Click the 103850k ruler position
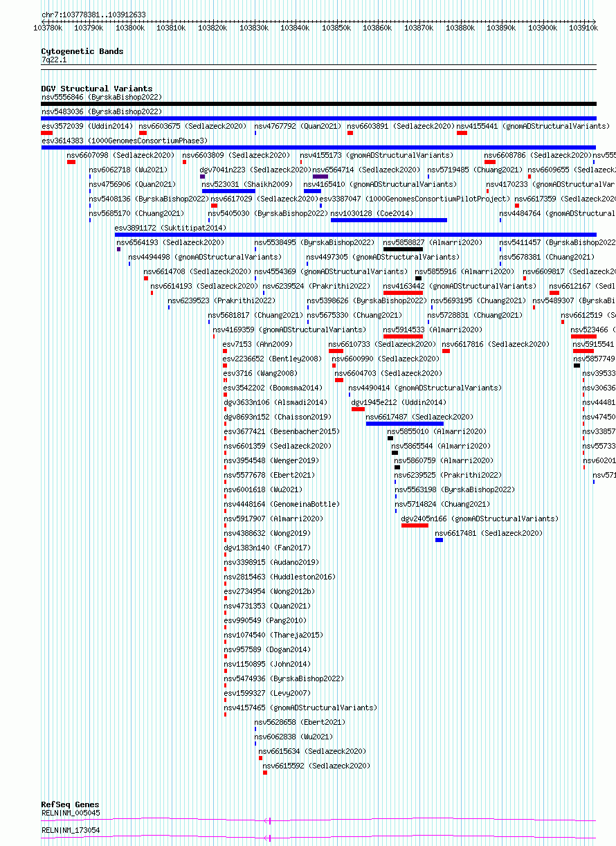This screenshot has height=846, width=616. click(336, 28)
